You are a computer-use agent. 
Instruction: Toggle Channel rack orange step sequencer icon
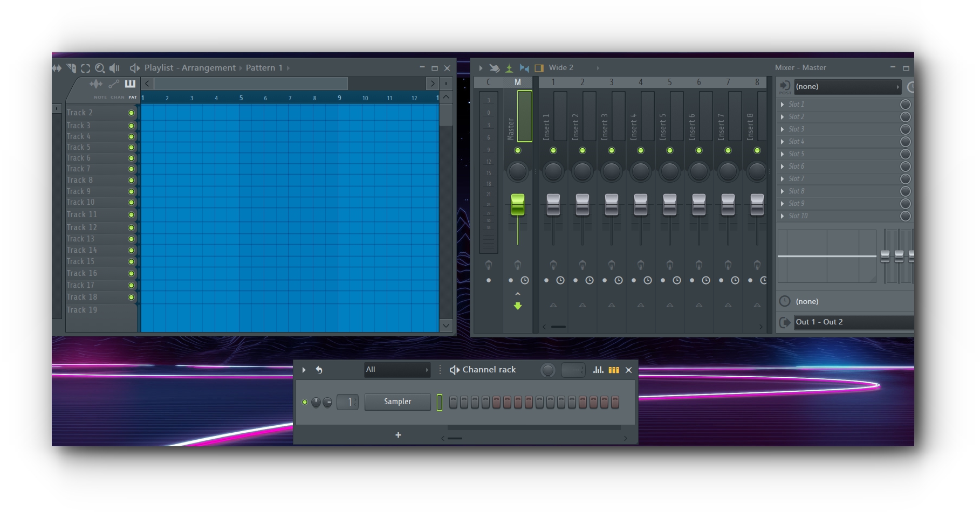point(614,370)
